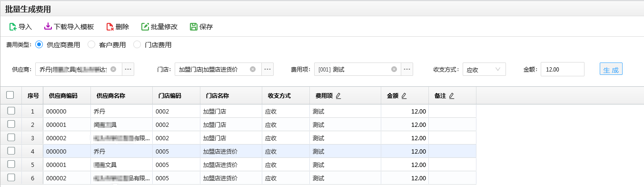Clear the 供应商 field with its x icon
The height and width of the screenshot is (187, 644).
pyautogui.click(x=113, y=69)
